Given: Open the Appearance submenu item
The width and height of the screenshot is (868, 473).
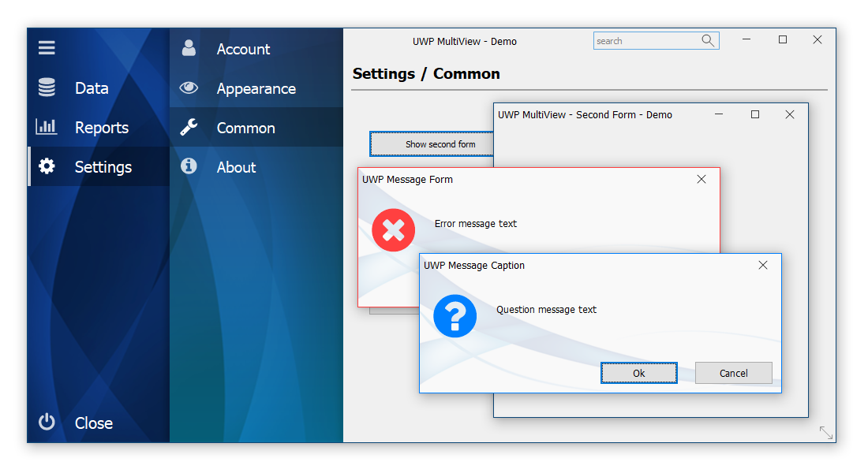Looking at the screenshot, I should (x=256, y=88).
